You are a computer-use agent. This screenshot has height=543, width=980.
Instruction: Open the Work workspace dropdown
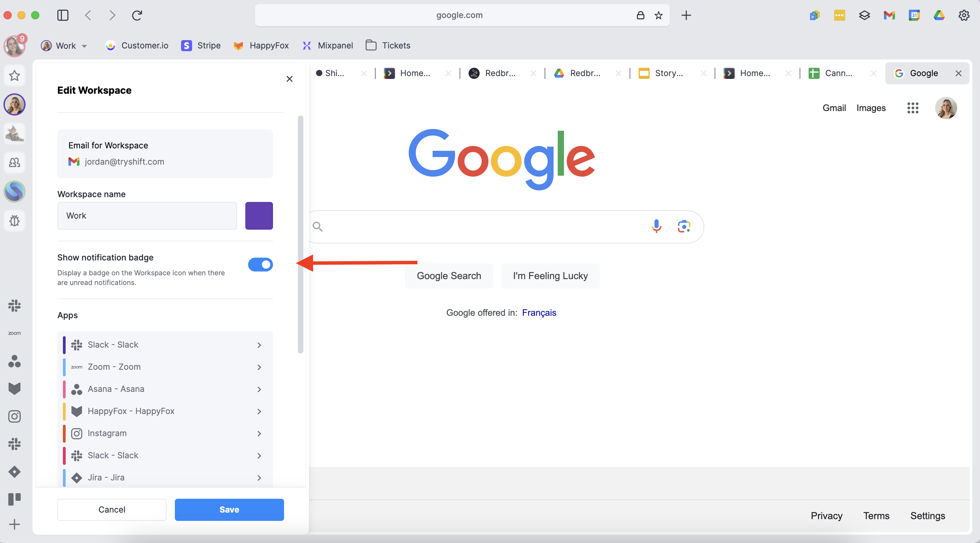coord(65,46)
